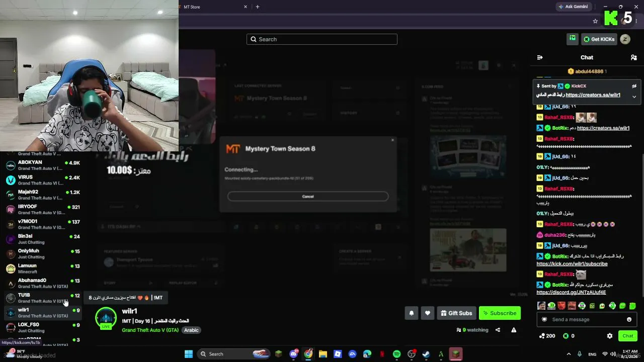This screenshot has height=362, width=644.
Task: Open the chat identity badge icon
Action: (544, 319)
